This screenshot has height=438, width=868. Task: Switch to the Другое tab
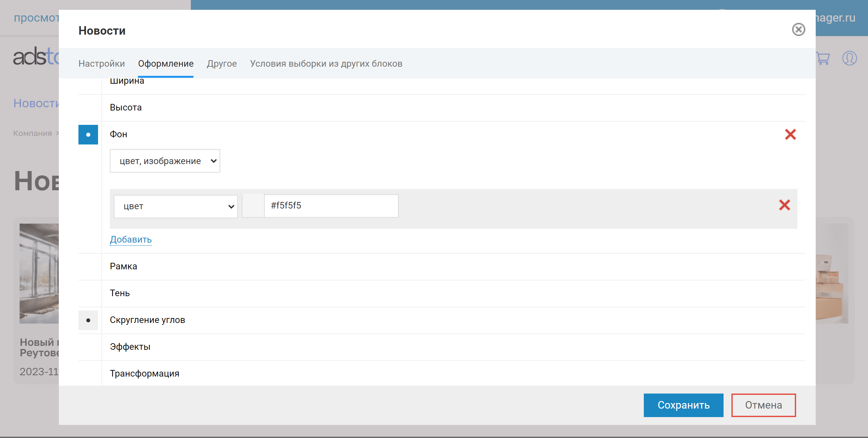[x=222, y=64]
